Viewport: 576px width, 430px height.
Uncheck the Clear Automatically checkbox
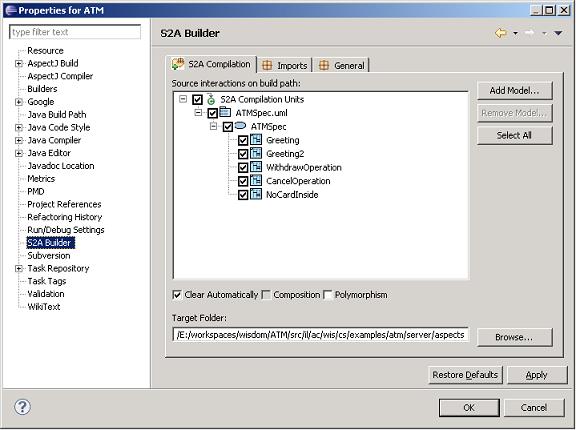click(177, 295)
